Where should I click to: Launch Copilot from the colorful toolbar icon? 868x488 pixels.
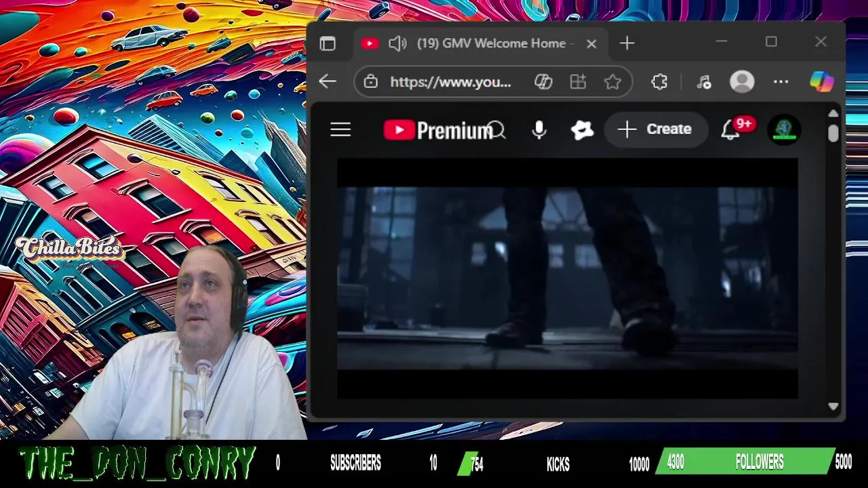point(822,82)
